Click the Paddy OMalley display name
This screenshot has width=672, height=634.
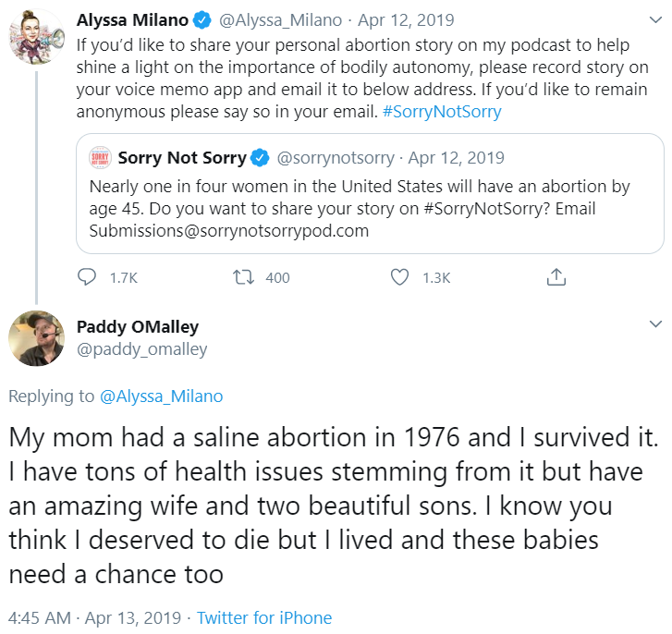click(x=137, y=327)
